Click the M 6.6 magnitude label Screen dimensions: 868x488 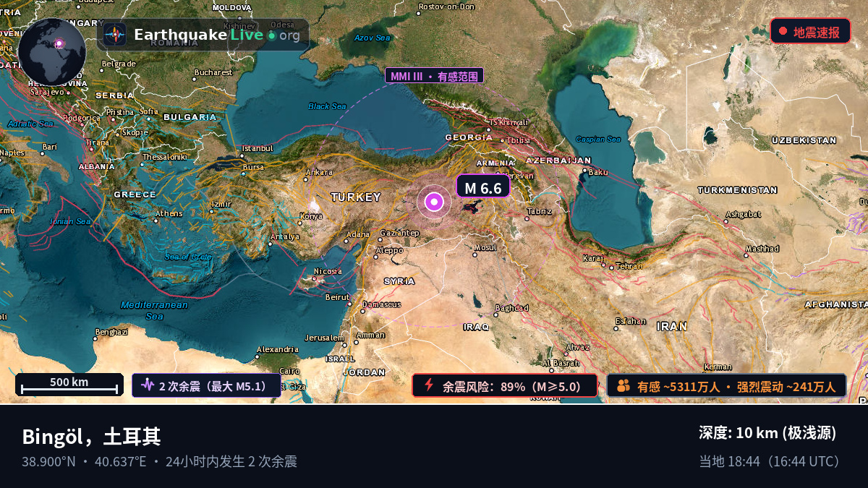[483, 187]
